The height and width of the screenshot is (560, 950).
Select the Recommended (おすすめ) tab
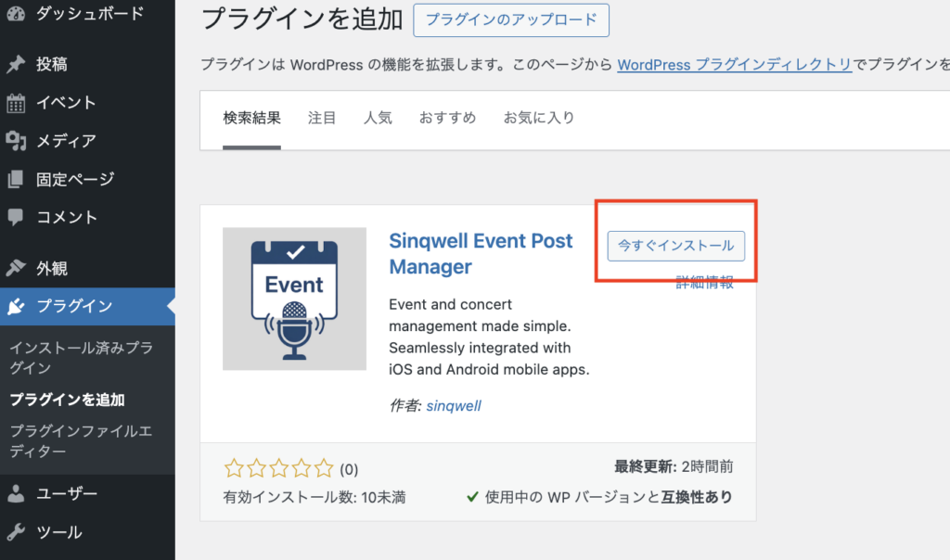(447, 118)
